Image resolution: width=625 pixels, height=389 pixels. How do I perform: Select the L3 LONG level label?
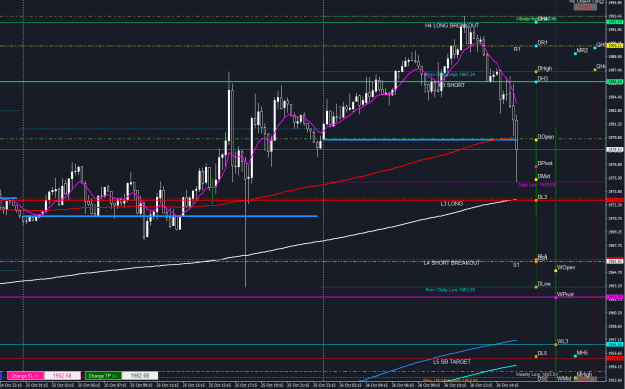(452, 204)
